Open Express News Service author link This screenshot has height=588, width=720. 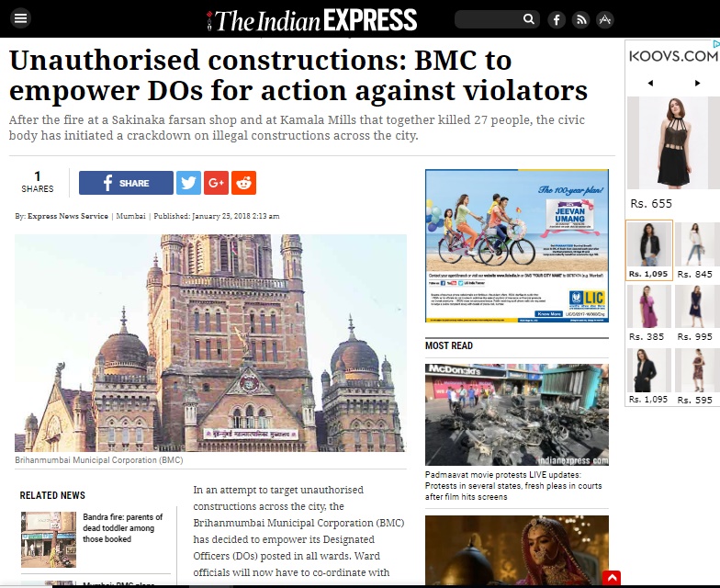pyautogui.click(x=68, y=216)
